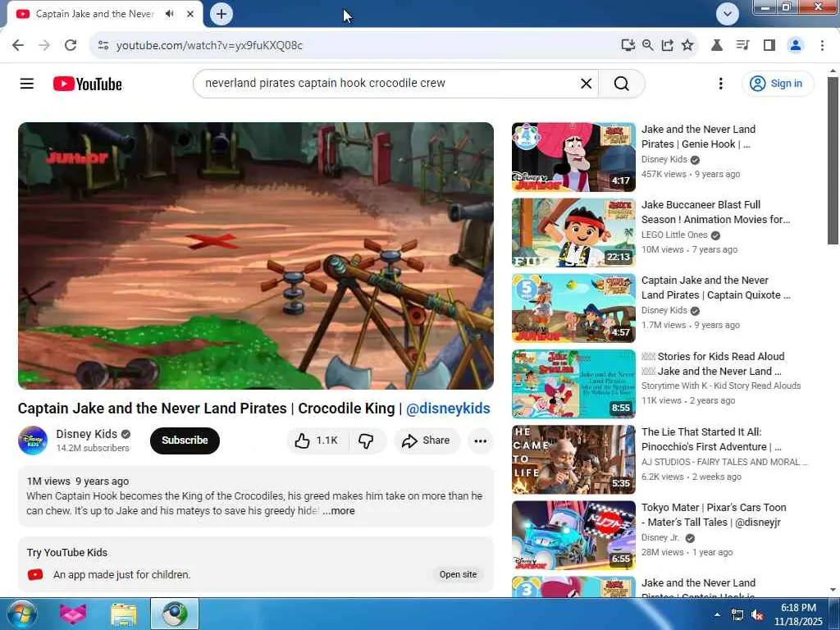
Task: Go to YouTube home via the logo
Action: (87, 84)
